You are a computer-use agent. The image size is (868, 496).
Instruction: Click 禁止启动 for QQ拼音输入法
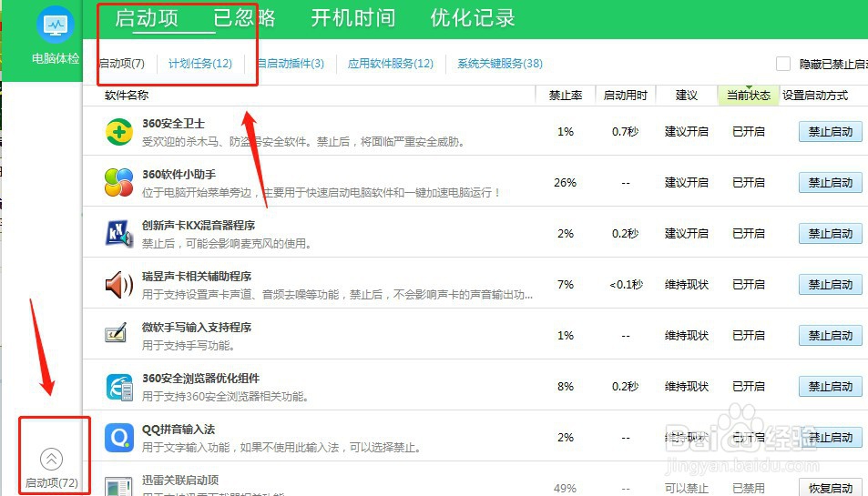(831, 438)
